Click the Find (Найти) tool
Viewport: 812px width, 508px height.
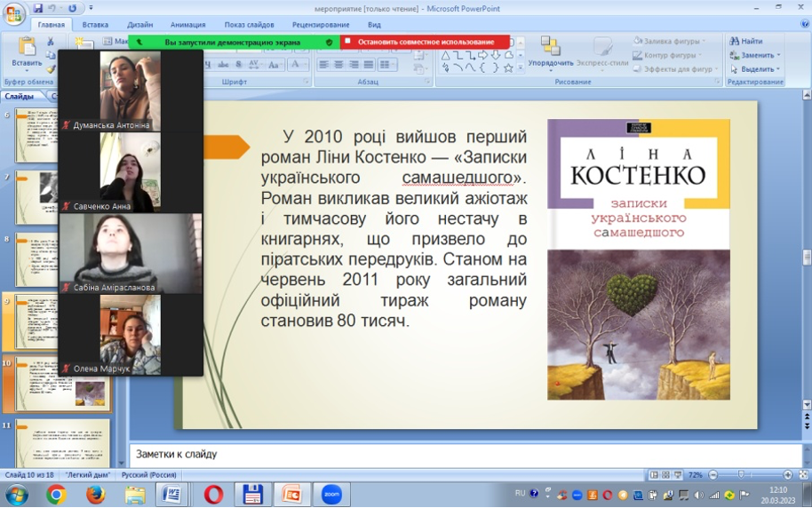click(746, 41)
